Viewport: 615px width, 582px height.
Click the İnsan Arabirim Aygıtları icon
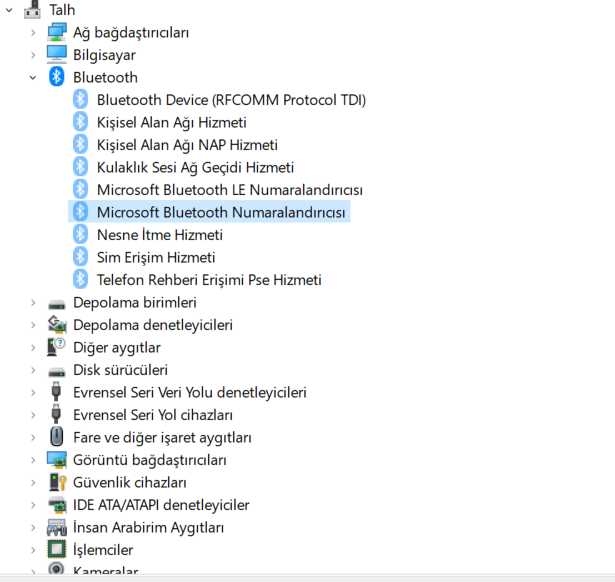click(57, 527)
